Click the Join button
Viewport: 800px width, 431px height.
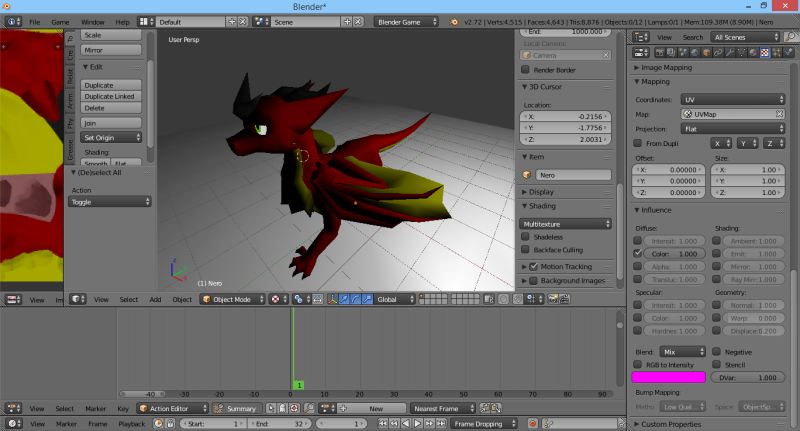coord(111,123)
